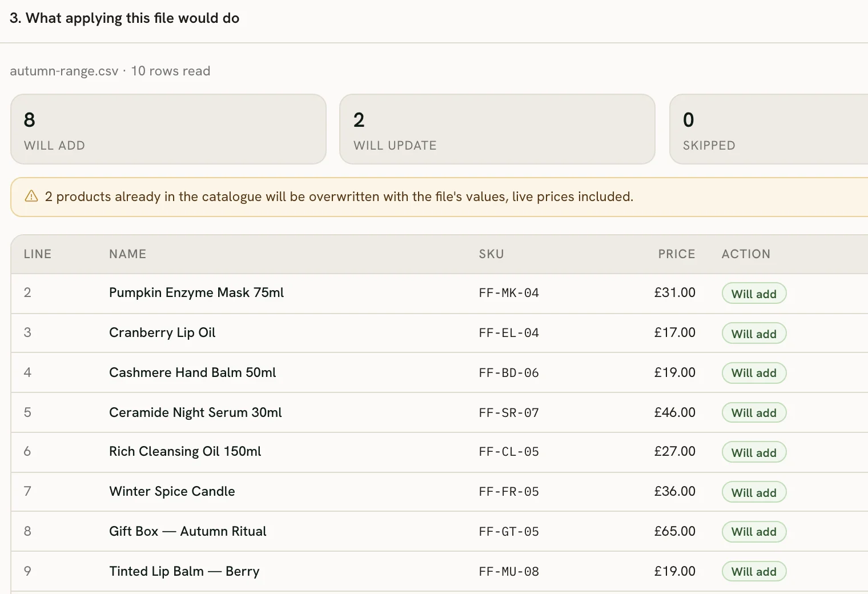
Task: Select Rich Cleansing Oil 150ml name
Action: (x=185, y=451)
